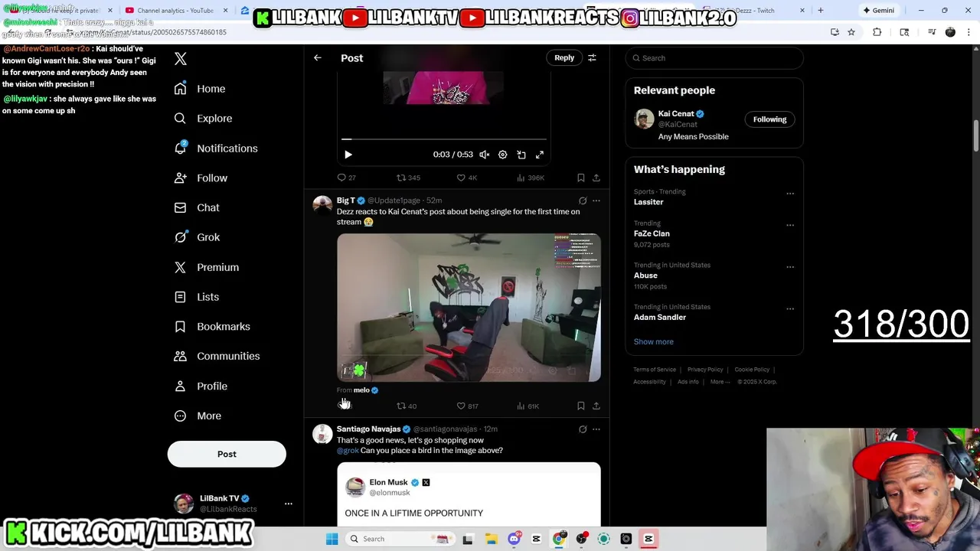Click the white Post button
The height and width of the screenshot is (551, 980).
tap(227, 454)
